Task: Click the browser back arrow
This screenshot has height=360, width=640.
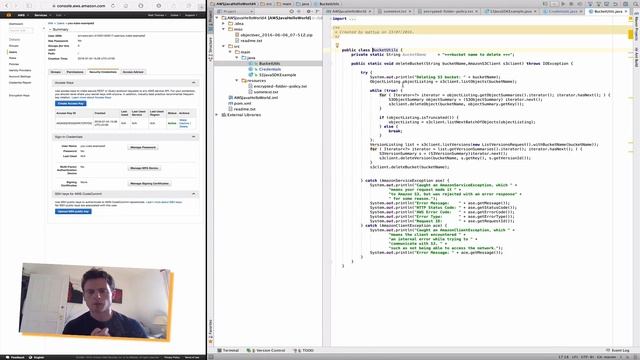Action: click(x=7, y=6)
